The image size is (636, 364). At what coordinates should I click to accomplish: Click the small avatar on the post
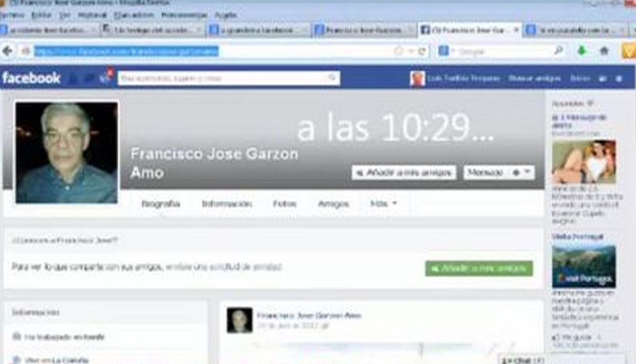(x=240, y=321)
